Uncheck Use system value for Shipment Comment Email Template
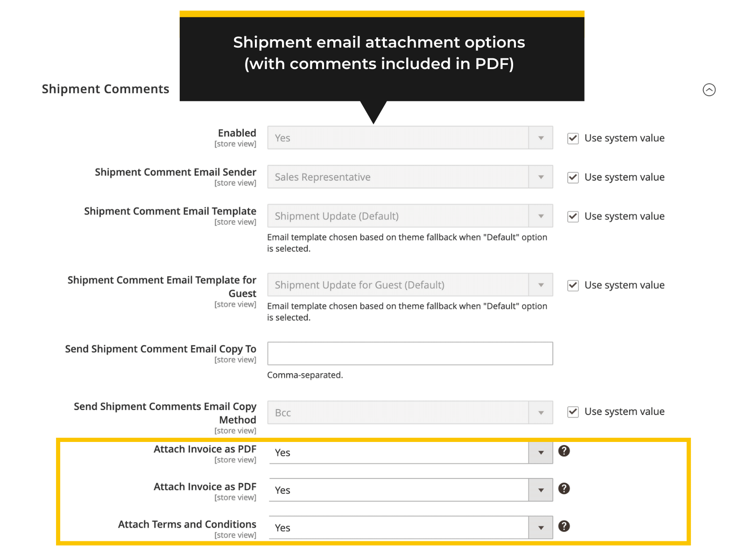 pyautogui.click(x=572, y=216)
